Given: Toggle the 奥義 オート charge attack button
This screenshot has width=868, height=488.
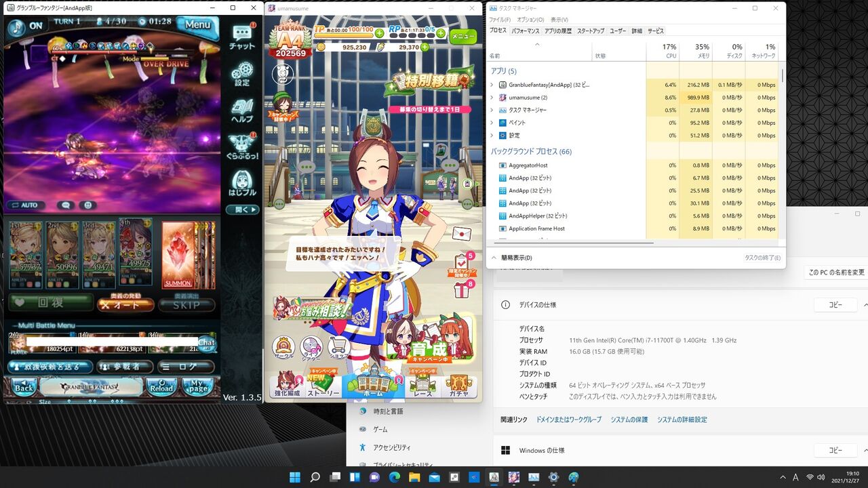Looking at the screenshot, I should click(125, 305).
